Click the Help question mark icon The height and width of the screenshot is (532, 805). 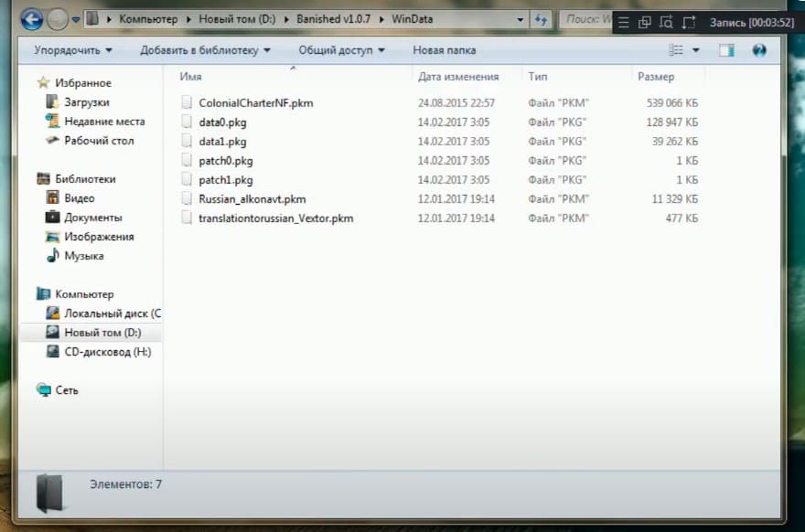pyautogui.click(x=758, y=50)
